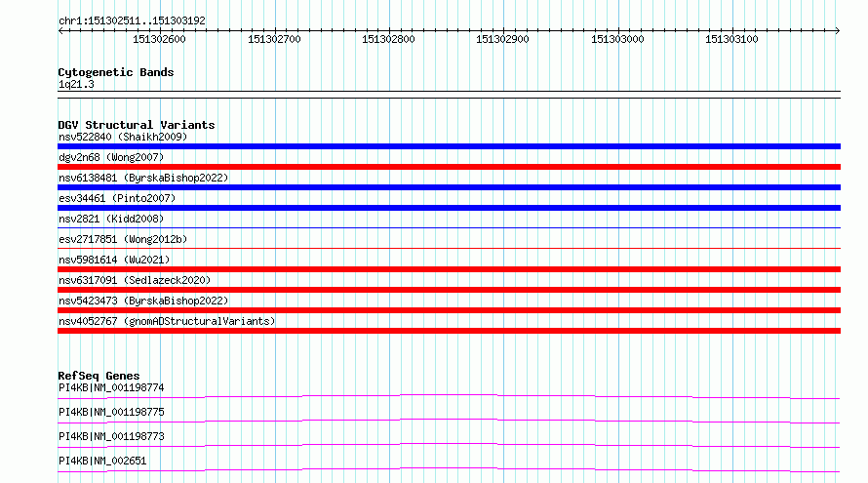The image size is (868, 483).
Task: Click the 1q21.3 cytogenetic band bar
Action: click(x=449, y=95)
